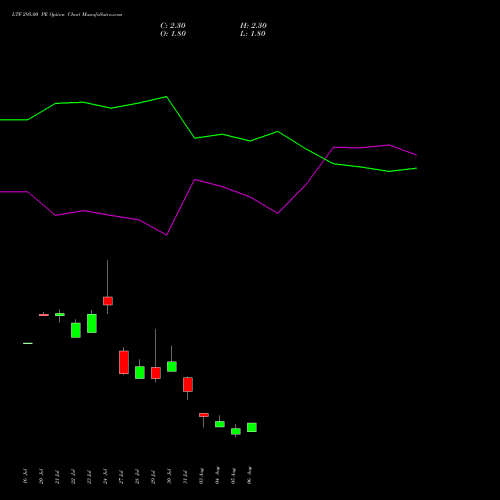Click the green candlestick for 28 Jul

[140, 372]
